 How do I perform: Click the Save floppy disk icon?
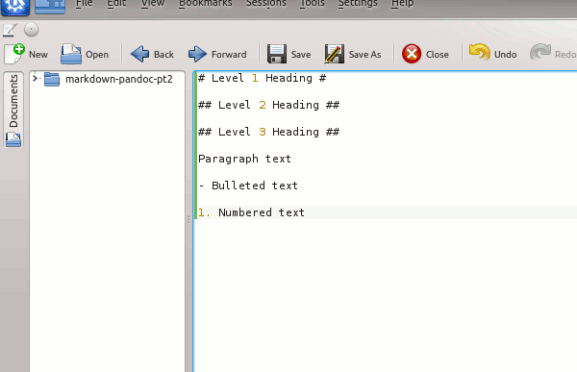pyautogui.click(x=277, y=54)
